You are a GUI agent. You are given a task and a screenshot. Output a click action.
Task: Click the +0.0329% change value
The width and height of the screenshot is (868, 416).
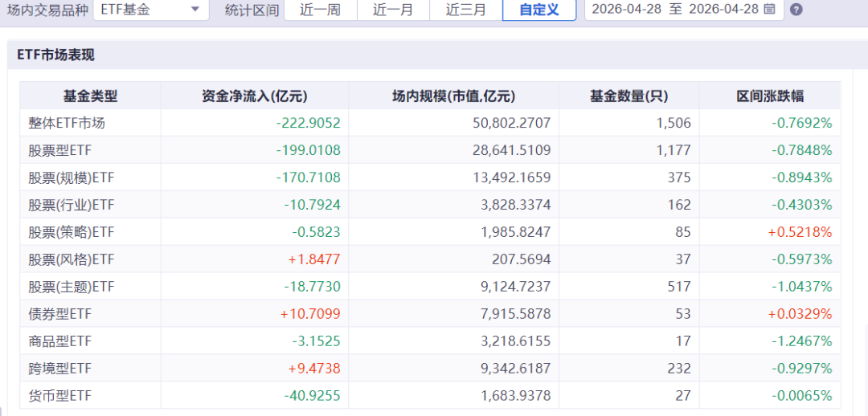point(800,314)
